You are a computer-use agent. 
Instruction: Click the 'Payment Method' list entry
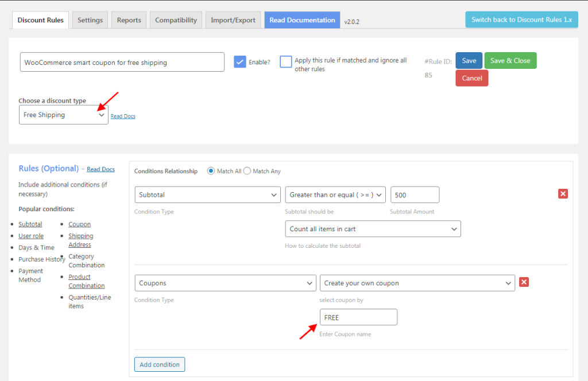click(x=31, y=275)
